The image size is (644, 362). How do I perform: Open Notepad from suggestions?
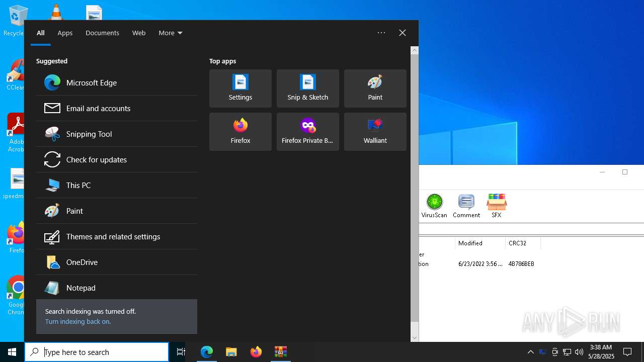[x=117, y=288]
